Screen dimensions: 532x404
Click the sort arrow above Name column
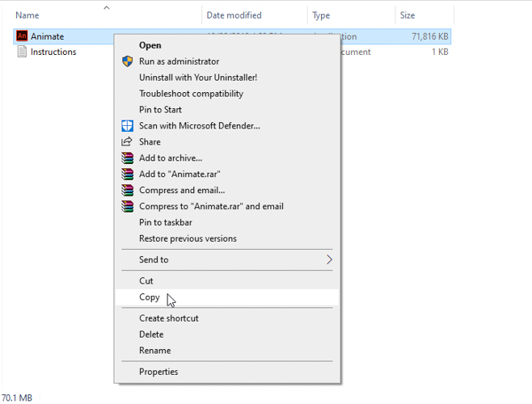(x=107, y=7)
